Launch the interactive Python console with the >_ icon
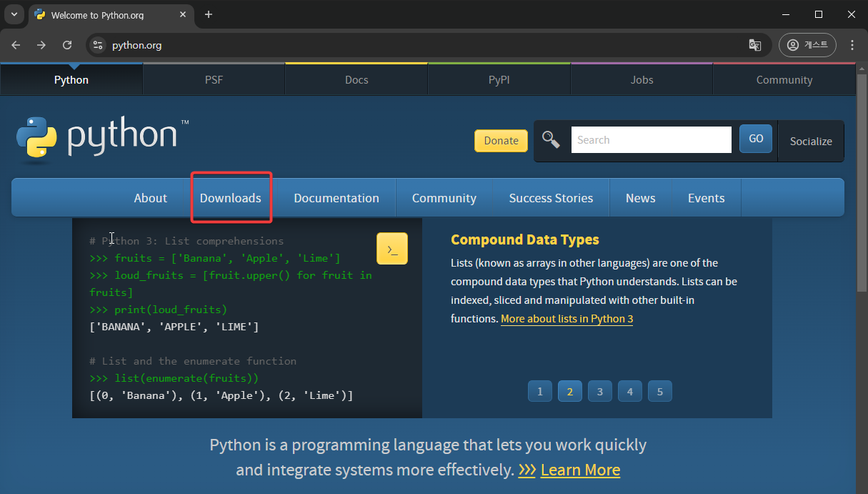Viewport: 868px width, 494px height. pyautogui.click(x=391, y=248)
